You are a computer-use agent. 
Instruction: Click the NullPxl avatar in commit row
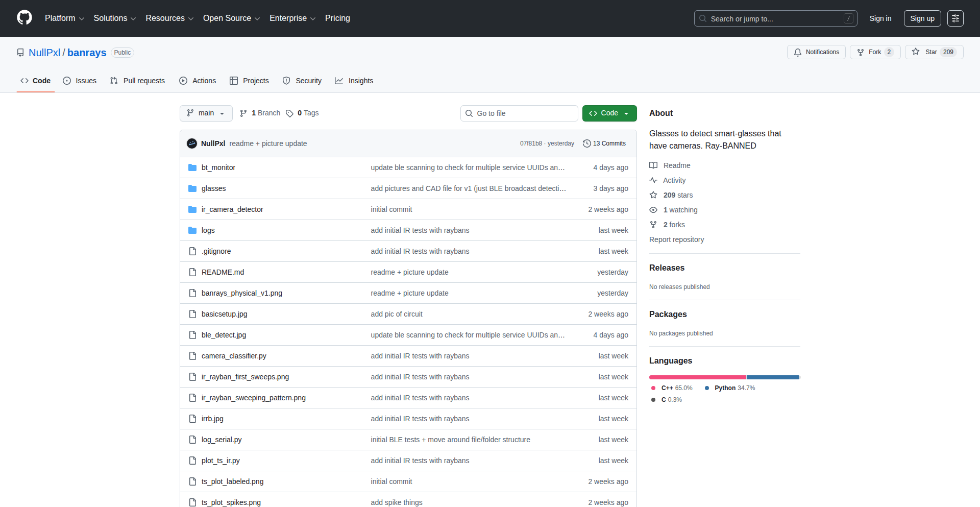pyautogui.click(x=192, y=143)
